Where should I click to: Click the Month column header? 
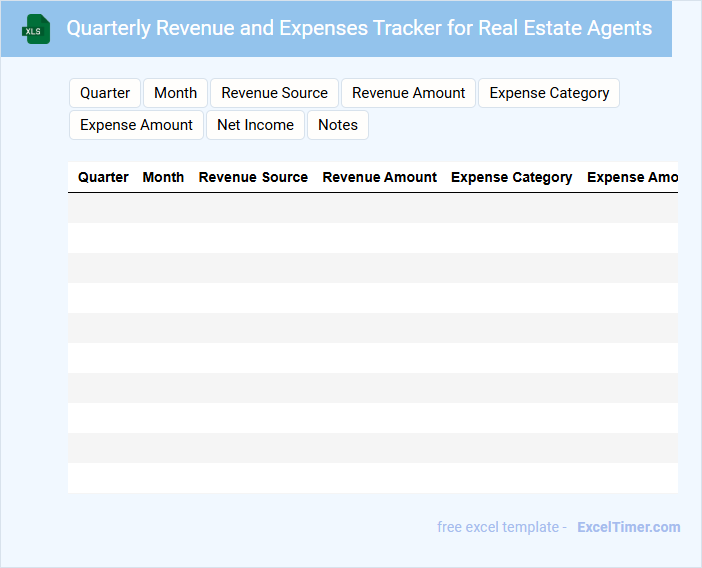[163, 177]
